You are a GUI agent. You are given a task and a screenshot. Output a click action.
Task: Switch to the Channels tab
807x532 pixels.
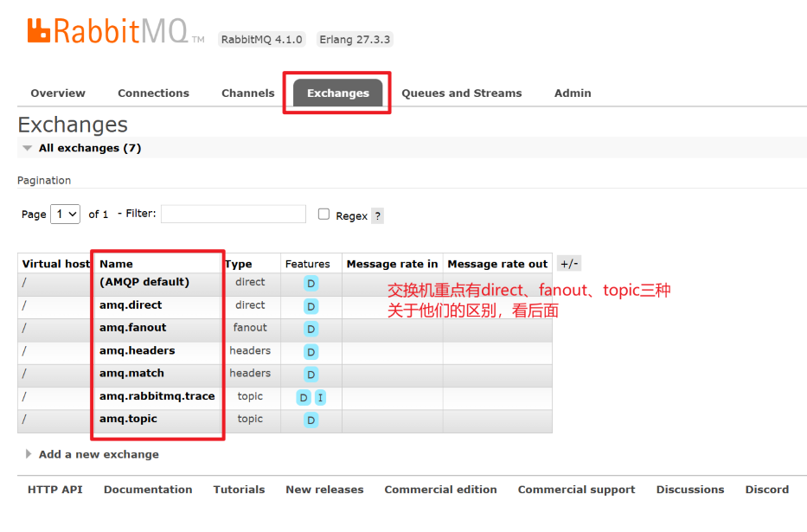tap(248, 93)
